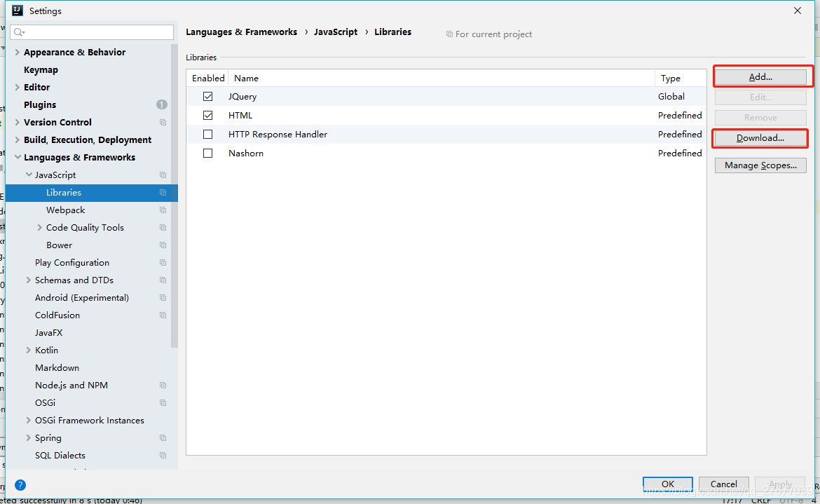Click the Manage Scopes... button
This screenshot has width=820, height=504.
click(760, 165)
